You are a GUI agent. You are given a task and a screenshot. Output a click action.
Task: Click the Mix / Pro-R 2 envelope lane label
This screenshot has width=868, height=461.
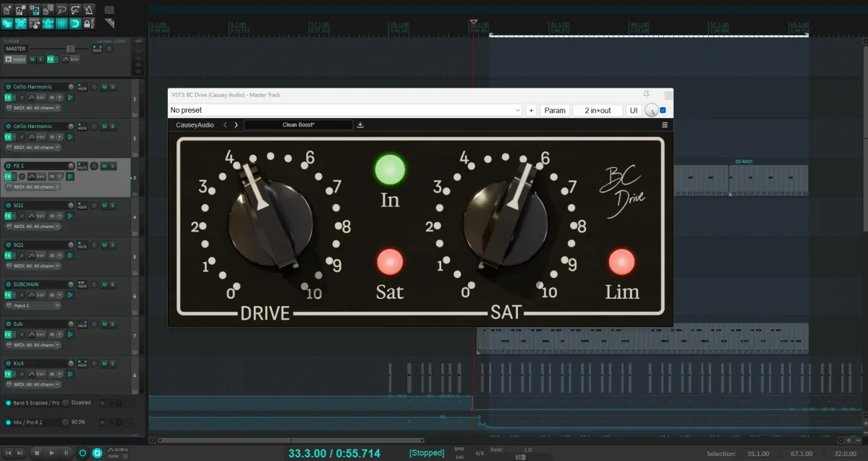click(29, 421)
